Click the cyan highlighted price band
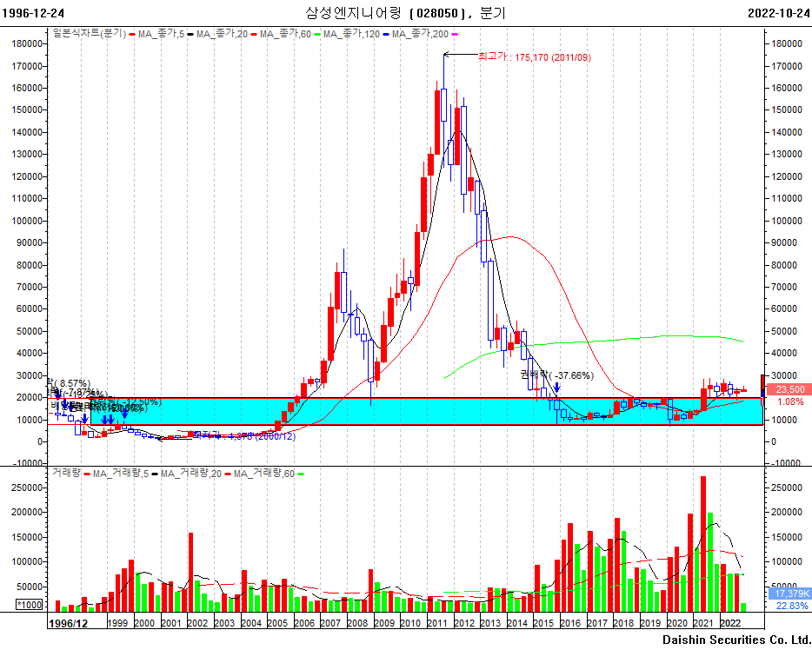 426,411
